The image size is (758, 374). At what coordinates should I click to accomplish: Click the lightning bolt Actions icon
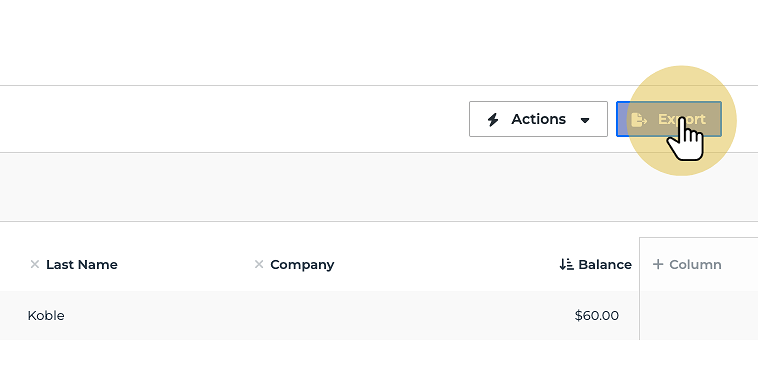click(x=493, y=119)
